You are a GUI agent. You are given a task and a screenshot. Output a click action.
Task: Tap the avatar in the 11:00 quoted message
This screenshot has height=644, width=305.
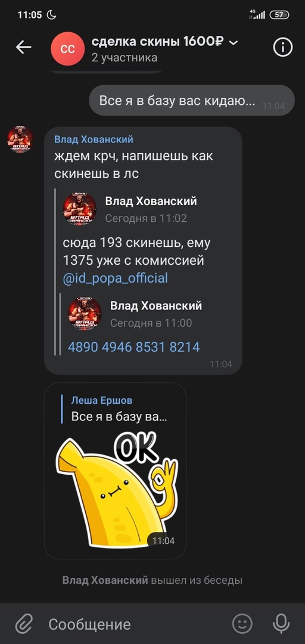85,314
